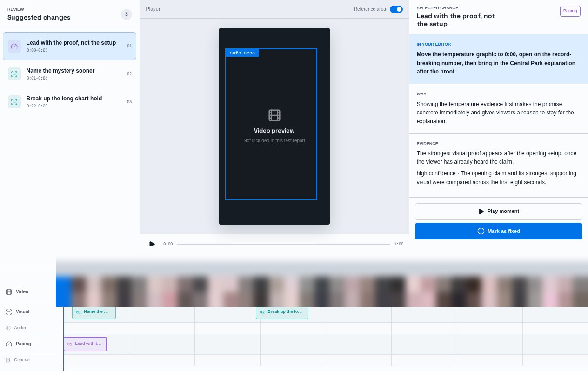Click the Play moment button

(x=499, y=212)
